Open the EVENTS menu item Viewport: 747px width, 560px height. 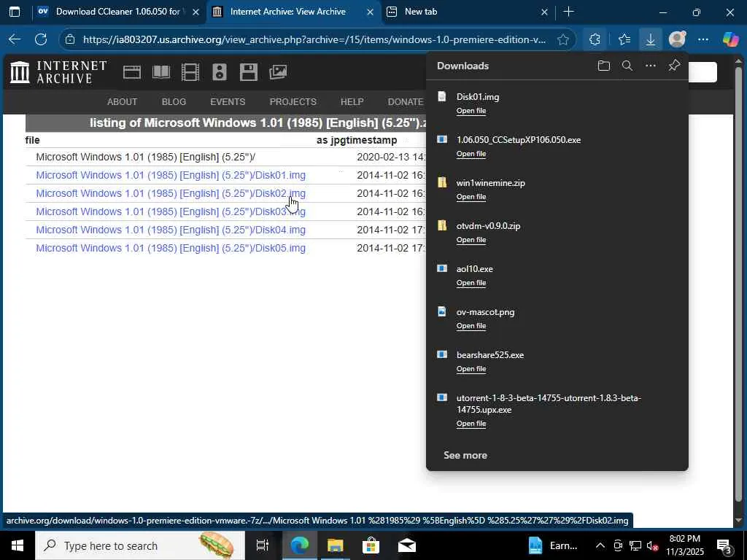point(228,102)
